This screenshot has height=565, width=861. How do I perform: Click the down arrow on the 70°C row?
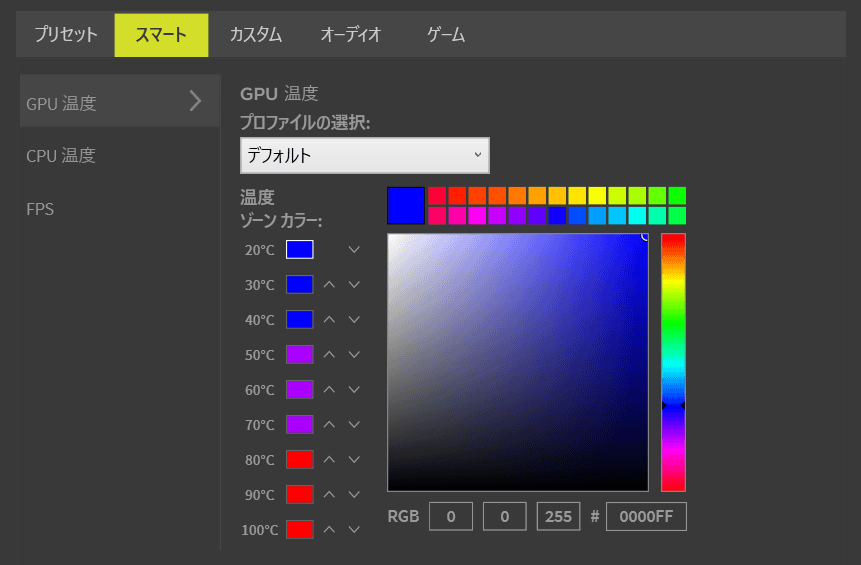point(354,424)
